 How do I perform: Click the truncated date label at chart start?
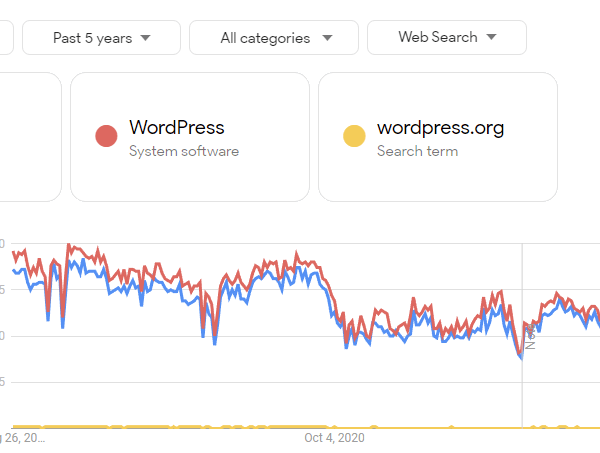23,438
